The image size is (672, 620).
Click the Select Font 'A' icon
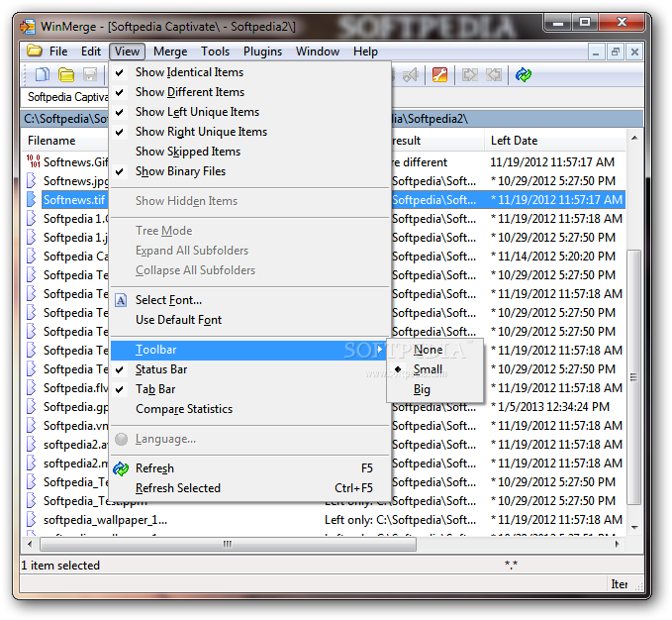point(121,300)
